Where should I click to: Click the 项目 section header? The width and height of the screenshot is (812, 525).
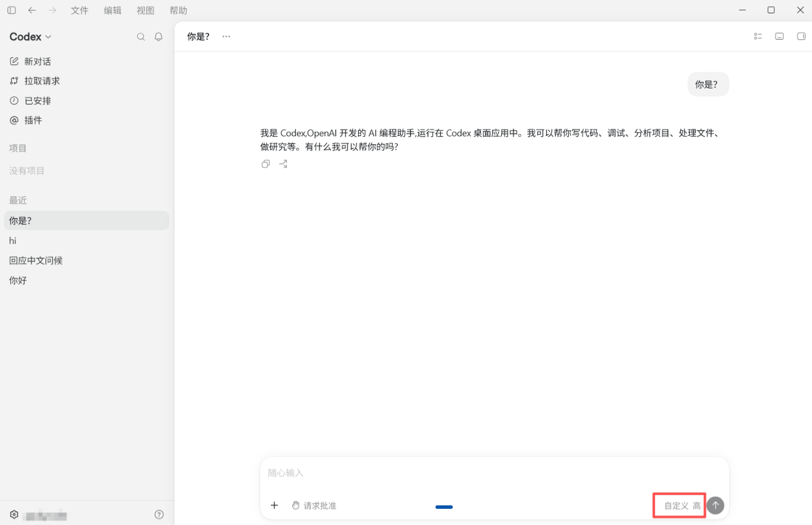click(18, 148)
